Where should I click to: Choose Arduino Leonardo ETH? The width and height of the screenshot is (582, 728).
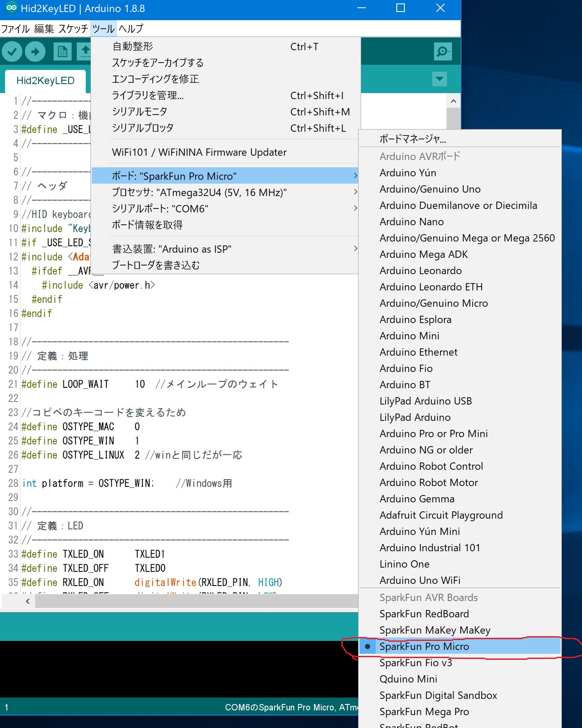pos(460,287)
